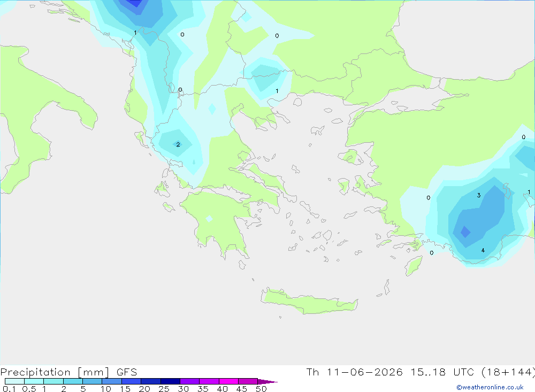Click the 35–40 mm purple legend swatch
The height and width of the screenshot is (392, 535).
209,381
